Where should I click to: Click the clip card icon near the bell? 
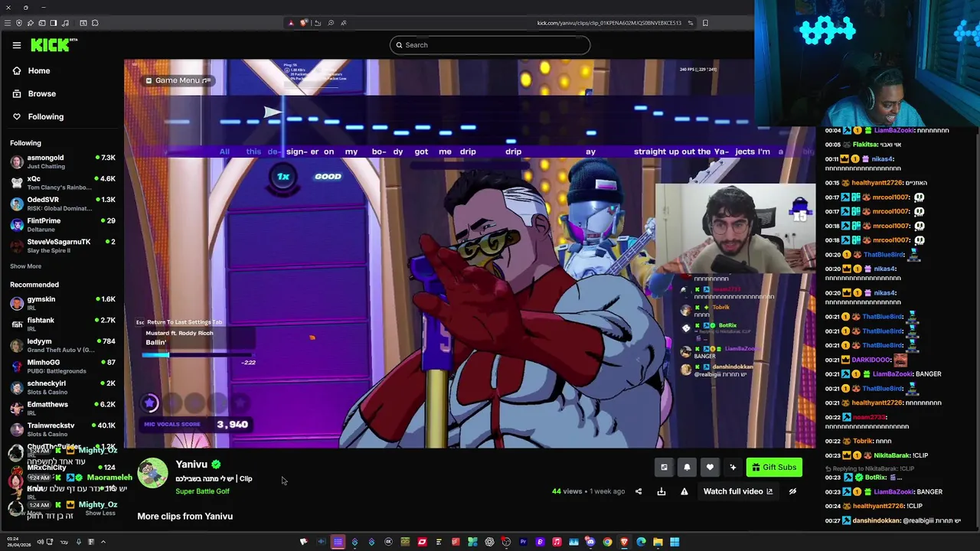pos(664,468)
